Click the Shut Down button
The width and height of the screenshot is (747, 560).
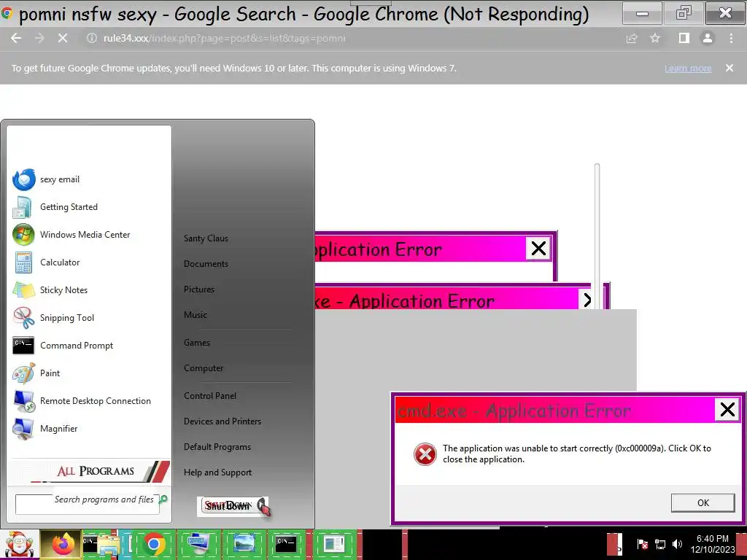228,506
